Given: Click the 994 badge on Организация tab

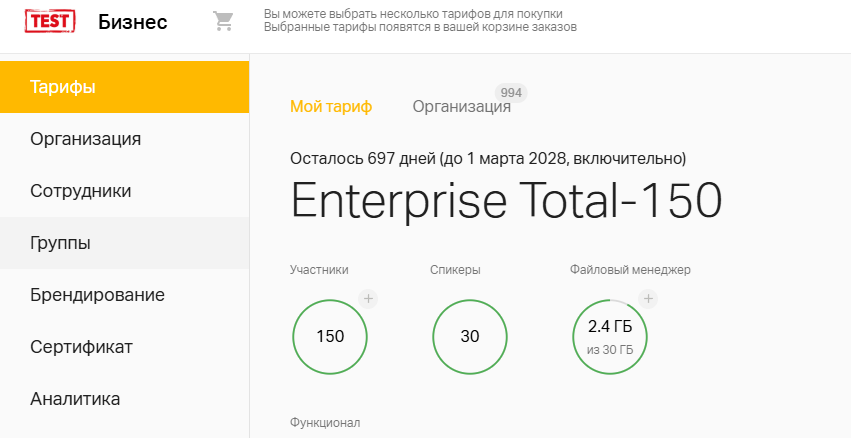Looking at the screenshot, I should (x=511, y=92).
